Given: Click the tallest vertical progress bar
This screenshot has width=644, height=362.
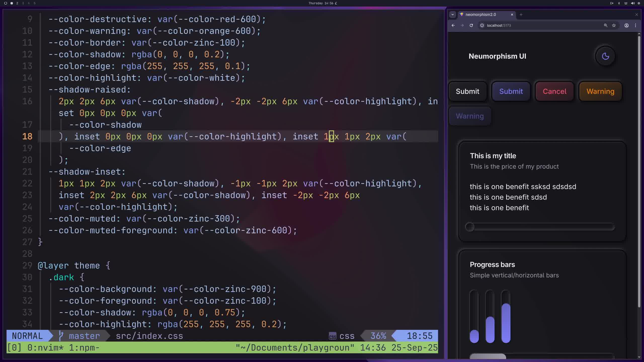Looking at the screenshot, I should [506, 317].
